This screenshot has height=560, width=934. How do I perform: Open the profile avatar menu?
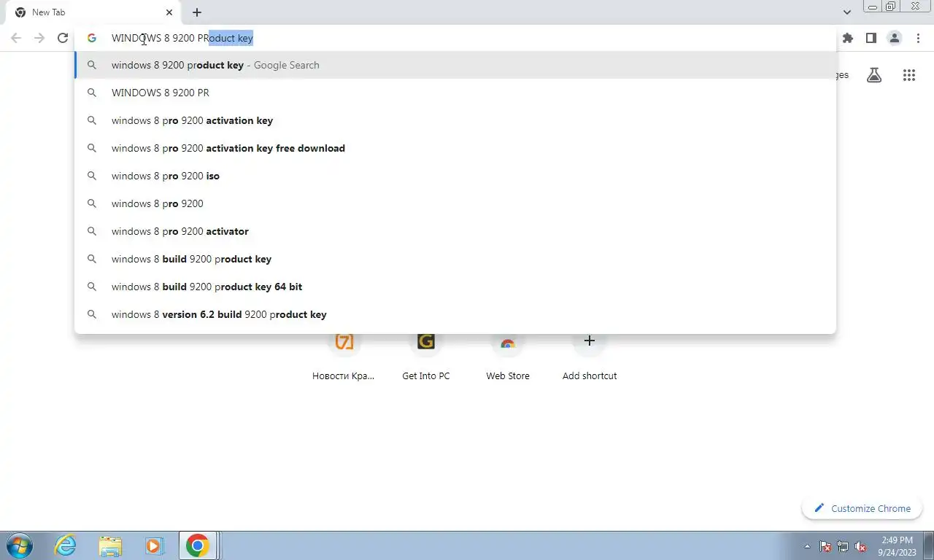(x=894, y=38)
